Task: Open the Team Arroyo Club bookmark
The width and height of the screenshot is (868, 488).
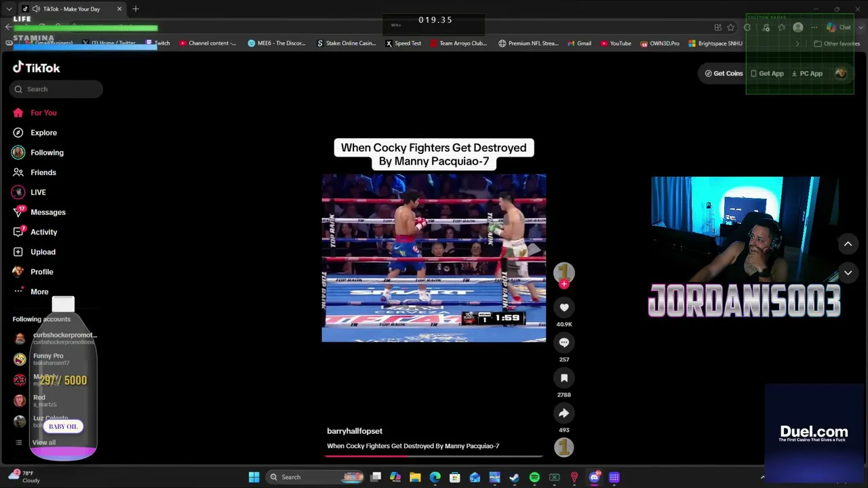Action: point(459,43)
